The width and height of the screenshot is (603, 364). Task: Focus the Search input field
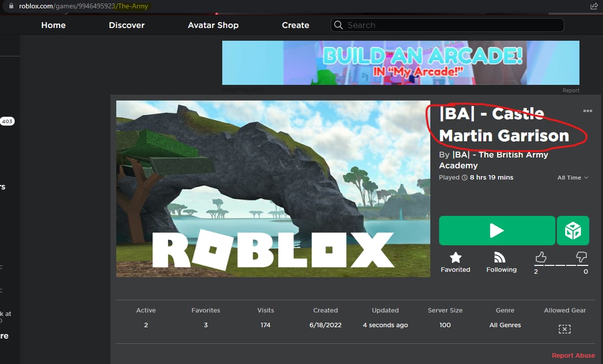click(447, 25)
